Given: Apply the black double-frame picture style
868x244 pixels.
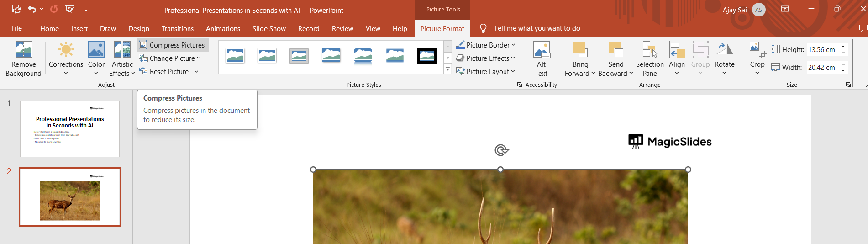Looking at the screenshot, I should coord(427,56).
